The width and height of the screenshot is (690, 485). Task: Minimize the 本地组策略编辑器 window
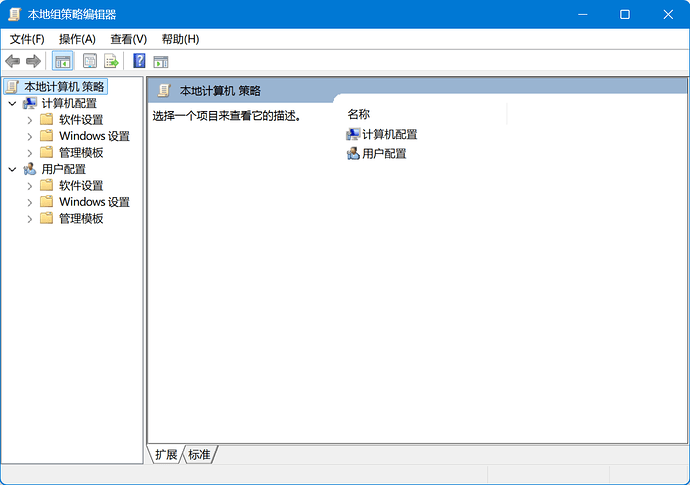[x=583, y=15]
